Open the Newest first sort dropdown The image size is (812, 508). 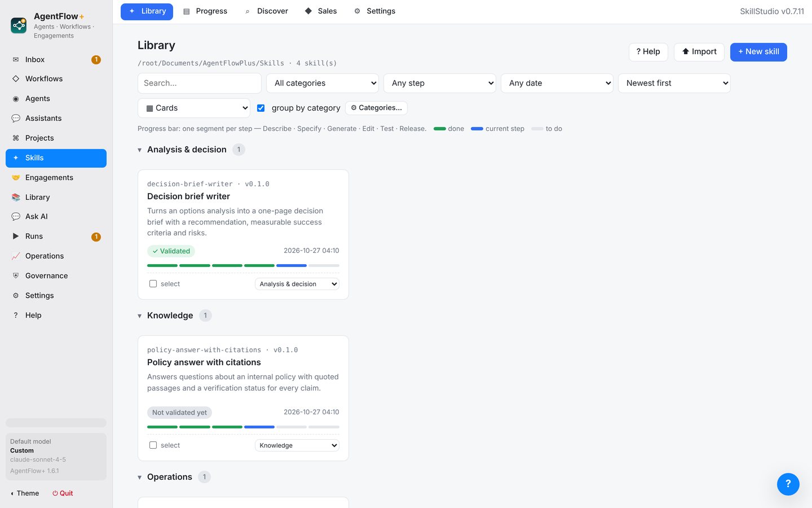(674, 83)
